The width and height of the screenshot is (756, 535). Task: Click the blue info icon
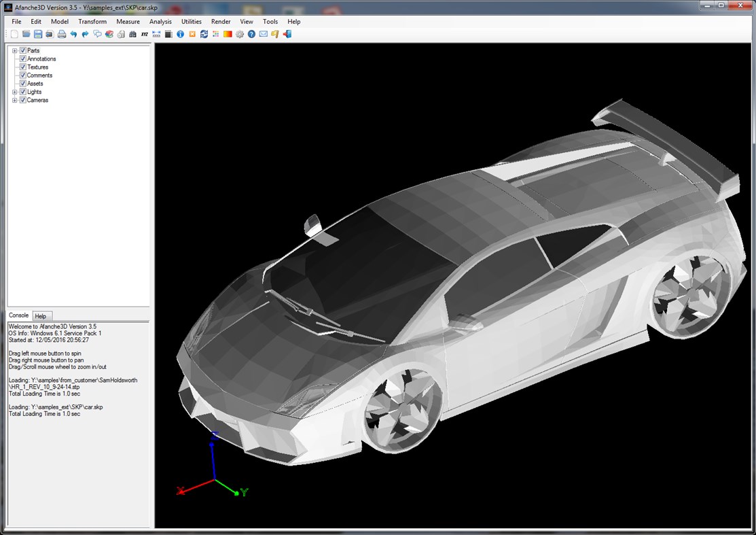pyautogui.click(x=180, y=34)
